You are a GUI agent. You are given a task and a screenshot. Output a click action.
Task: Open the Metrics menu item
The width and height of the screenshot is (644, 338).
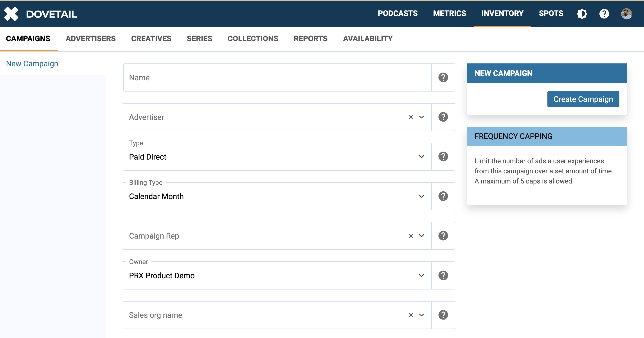coord(449,14)
